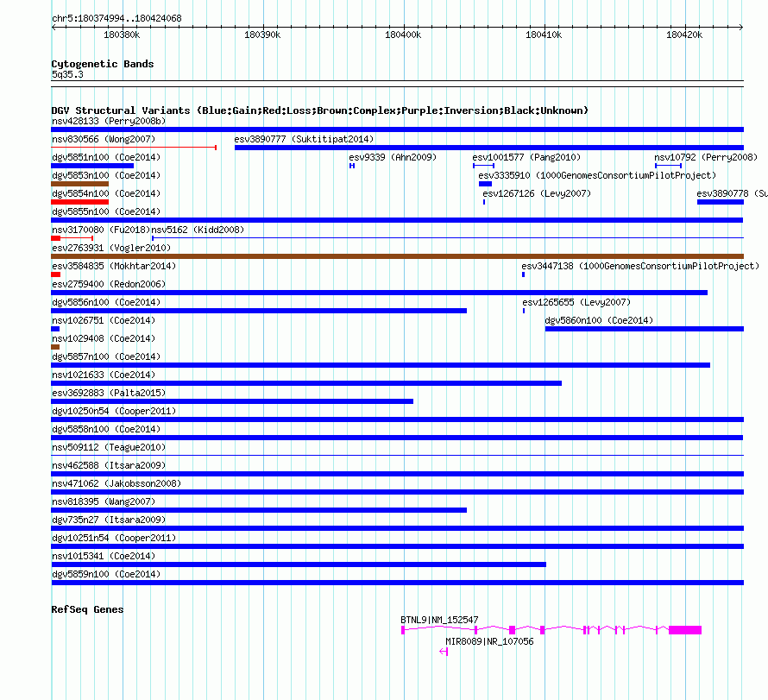The height and width of the screenshot is (700, 768).
Task: Click the nsv10792 (Perry2008) label
Action: pos(706,157)
